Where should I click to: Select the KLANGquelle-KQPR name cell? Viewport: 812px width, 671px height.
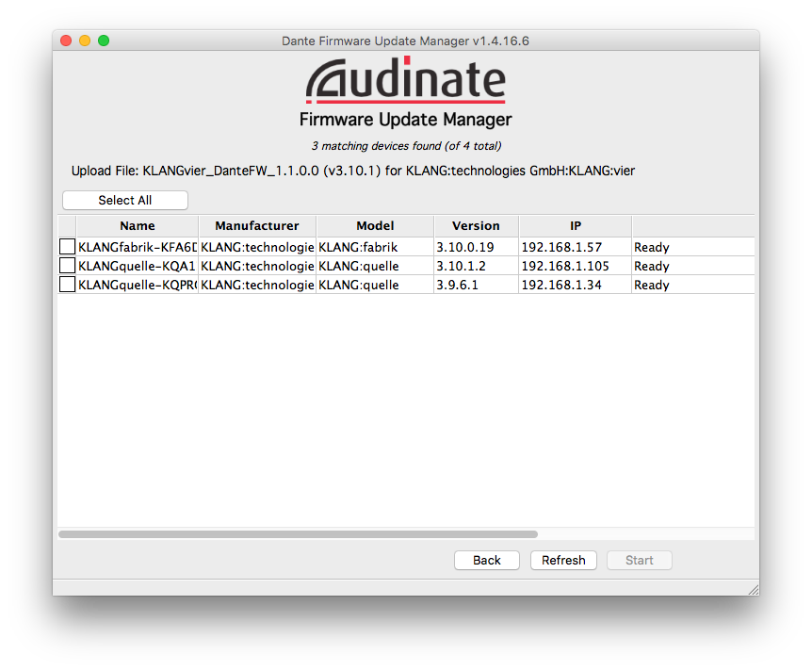tap(138, 285)
